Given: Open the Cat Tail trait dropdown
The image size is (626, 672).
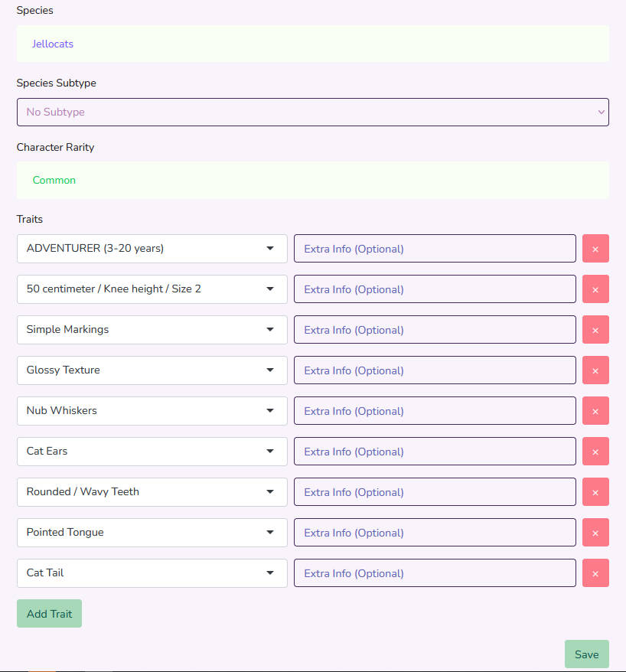Looking at the screenshot, I should pyautogui.click(x=152, y=573).
